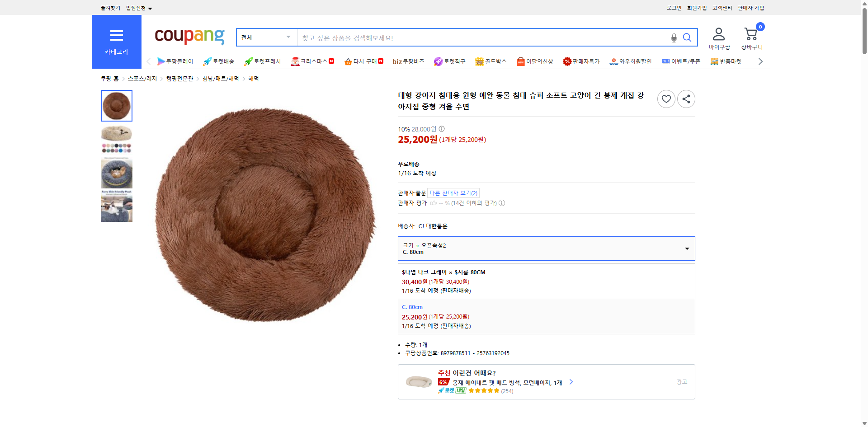Open the 장바구니 shopping cart
The width and height of the screenshot is (868, 427).
[x=751, y=33]
